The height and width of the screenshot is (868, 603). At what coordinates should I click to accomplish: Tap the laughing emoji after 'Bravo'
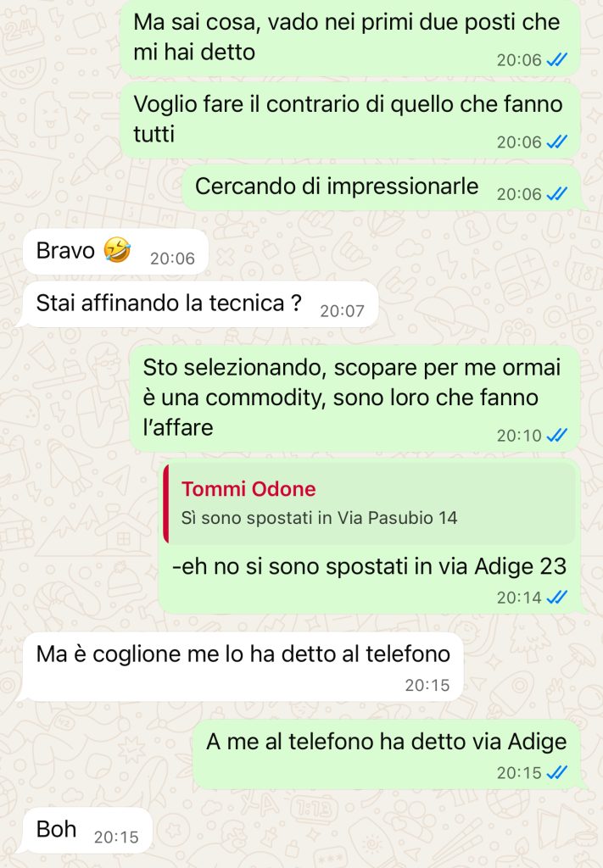(117, 250)
